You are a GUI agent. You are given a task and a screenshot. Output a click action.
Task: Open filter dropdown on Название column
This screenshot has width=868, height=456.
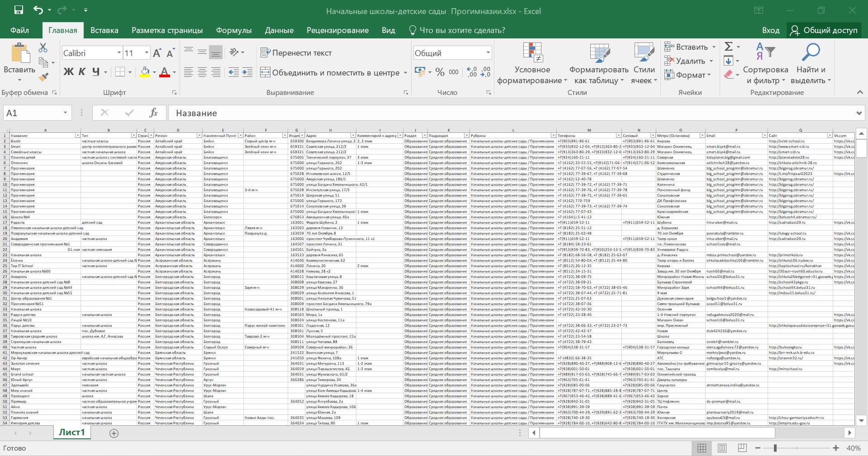pos(77,136)
